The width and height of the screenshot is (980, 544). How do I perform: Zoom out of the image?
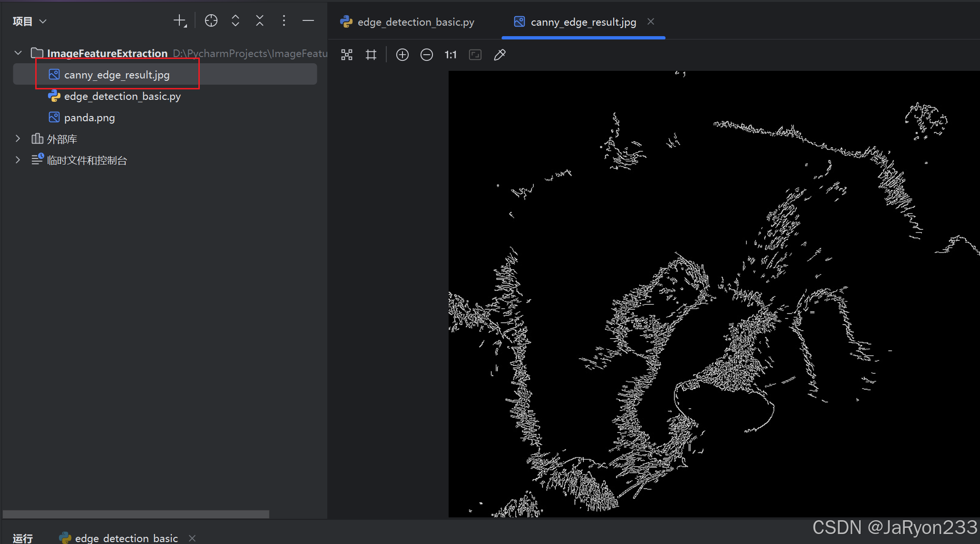427,55
